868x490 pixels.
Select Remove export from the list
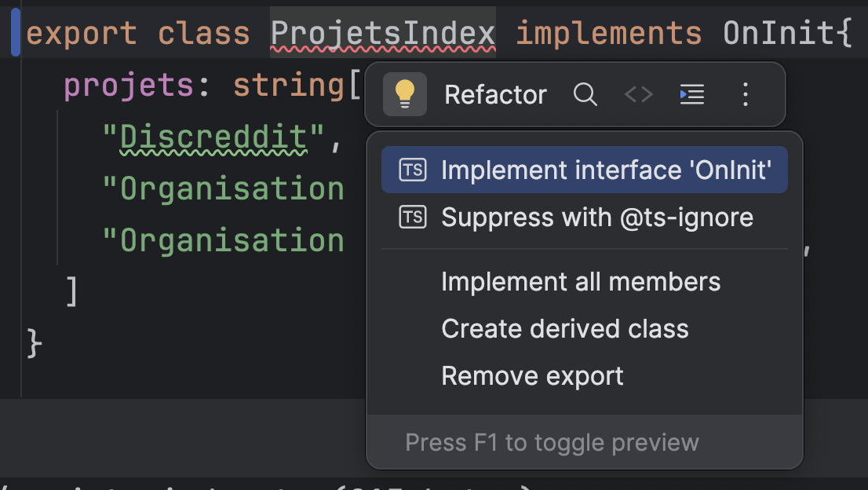click(532, 376)
